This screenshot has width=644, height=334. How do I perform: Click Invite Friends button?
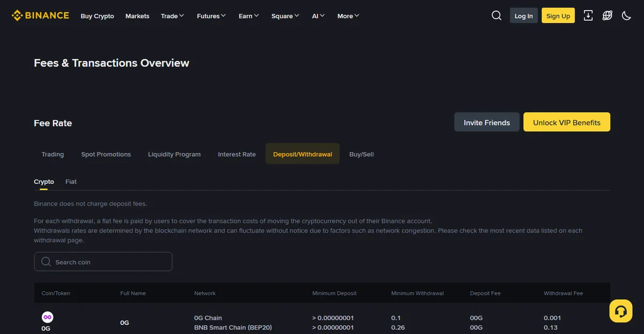(487, 122)
